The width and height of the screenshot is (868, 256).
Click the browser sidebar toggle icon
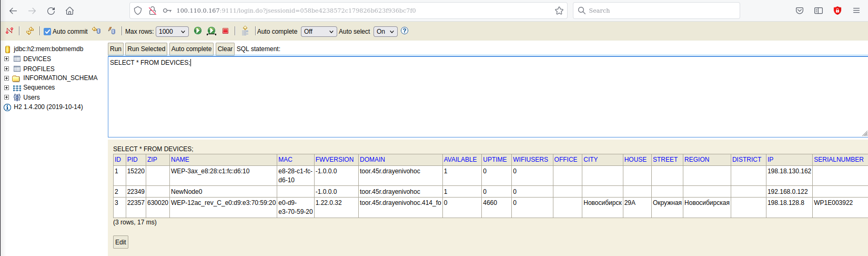click(x=819, y=11)
